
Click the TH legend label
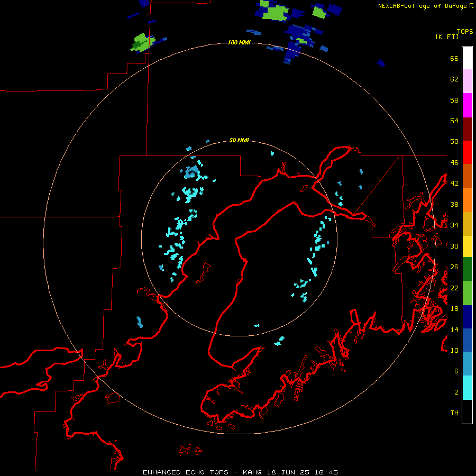454,413
